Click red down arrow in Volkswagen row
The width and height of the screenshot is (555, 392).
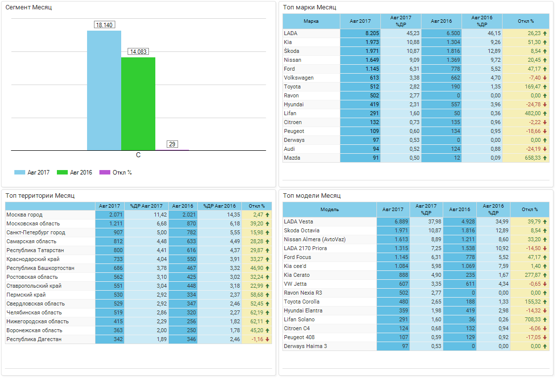click(x=545, y=78)
